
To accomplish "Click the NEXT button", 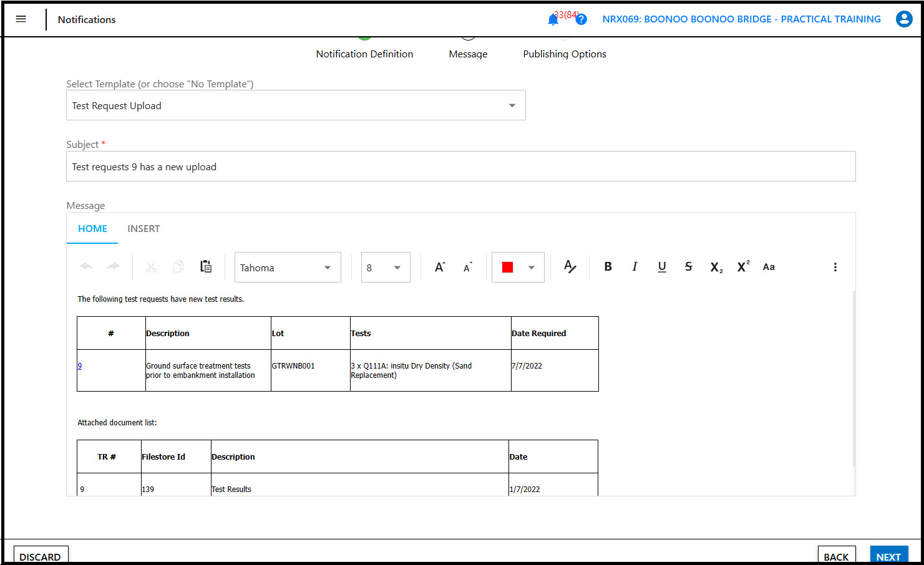I will pos(888,556).
